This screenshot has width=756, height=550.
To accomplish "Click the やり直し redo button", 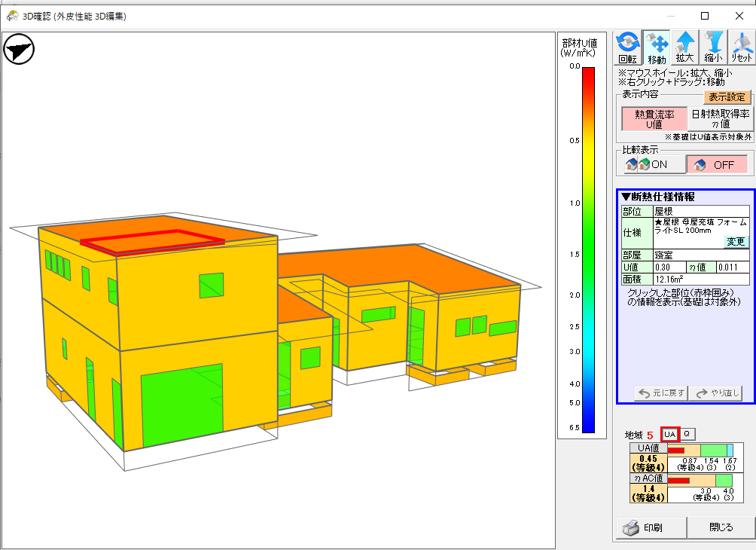I will coord(718,393).
